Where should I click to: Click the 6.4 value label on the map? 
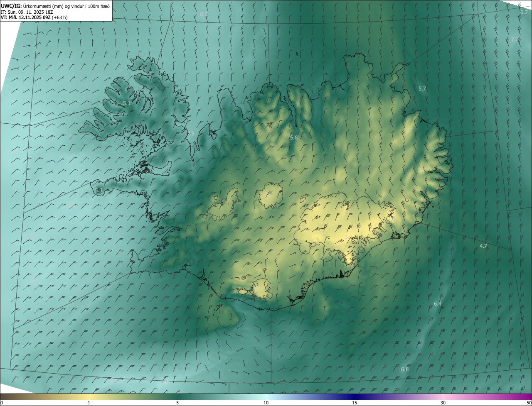coord(438,304)
